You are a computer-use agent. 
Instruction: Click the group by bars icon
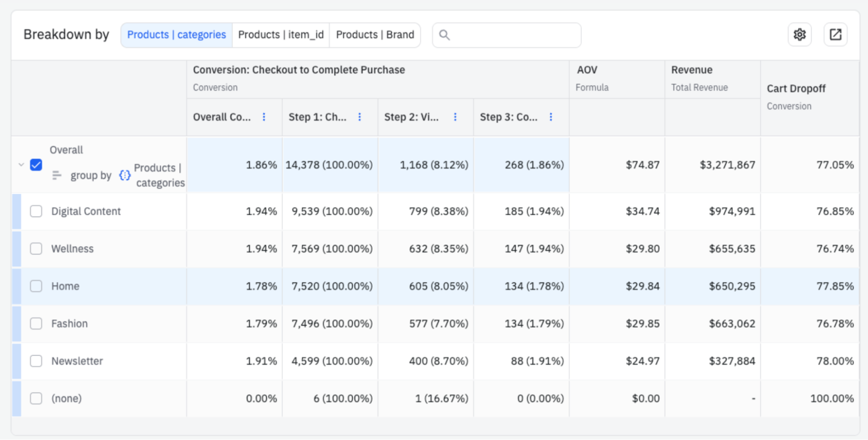(x=56, y=175)
